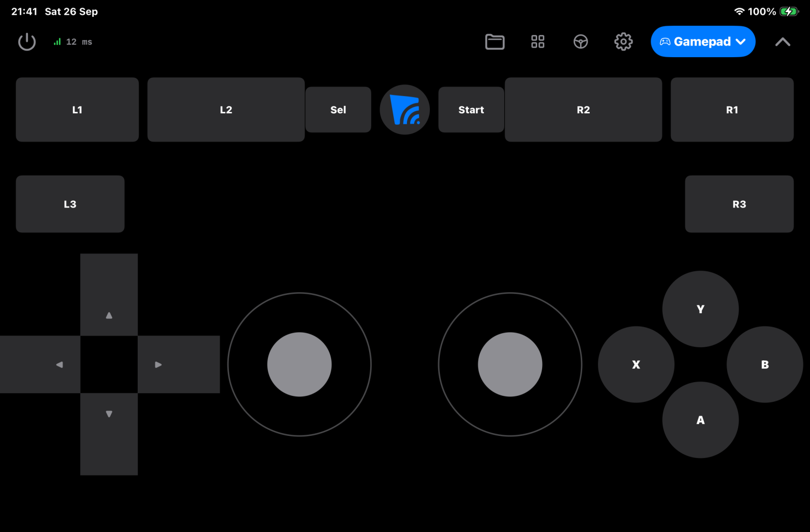Open the four-squares grid icon
Image resolution: width=810 pixels, height=532 pixels.
coord(538,42)
